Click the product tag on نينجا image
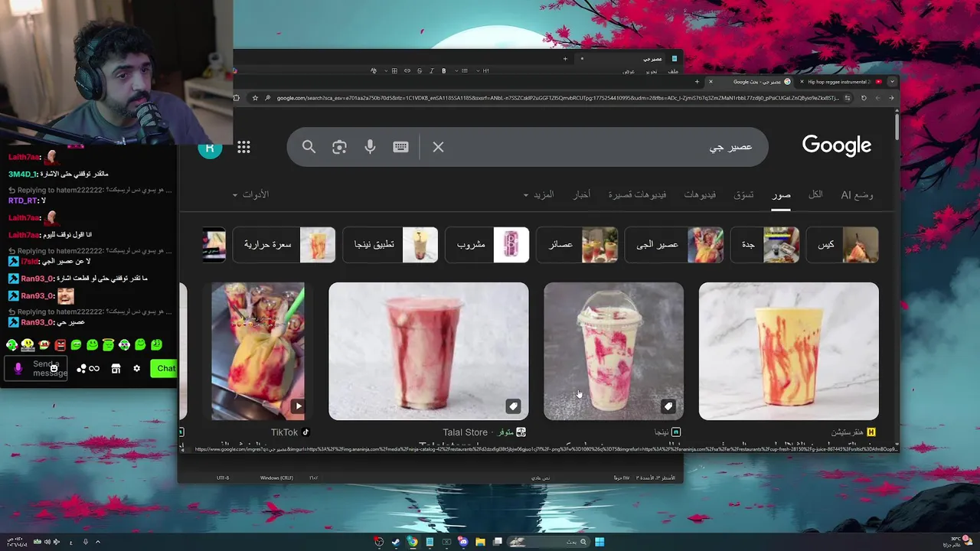This screenshot has width=980, height=551. [668, 406]
